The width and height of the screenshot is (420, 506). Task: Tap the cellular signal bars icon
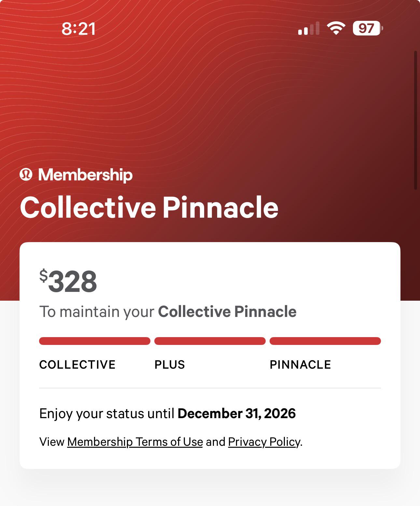(x=308, y=29)
